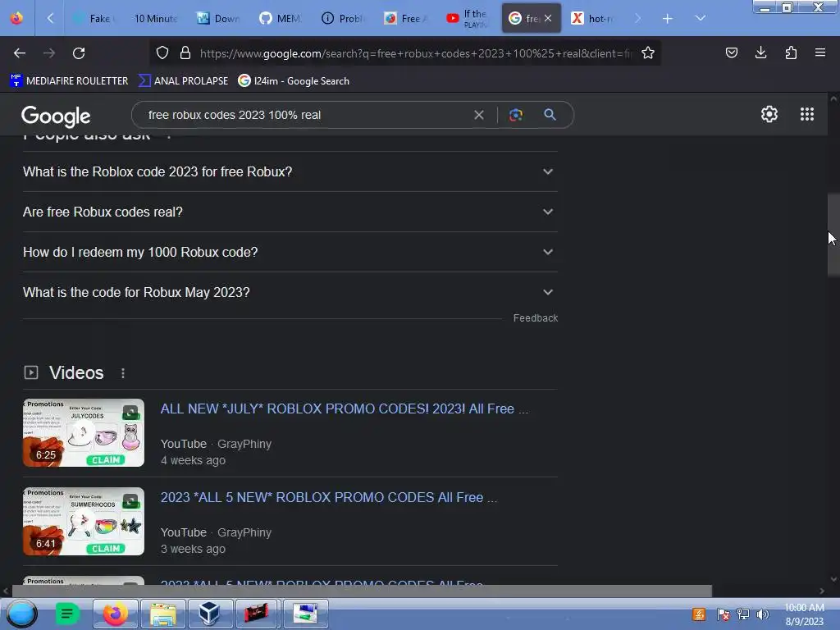
Task: Open Google quick settings gear
Action: 769,114
